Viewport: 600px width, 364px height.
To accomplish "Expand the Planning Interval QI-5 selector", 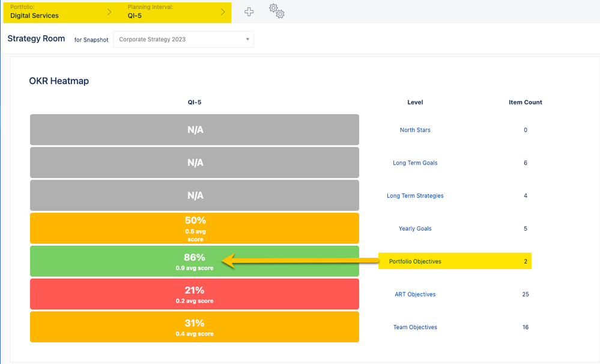I will pos(177,12).
